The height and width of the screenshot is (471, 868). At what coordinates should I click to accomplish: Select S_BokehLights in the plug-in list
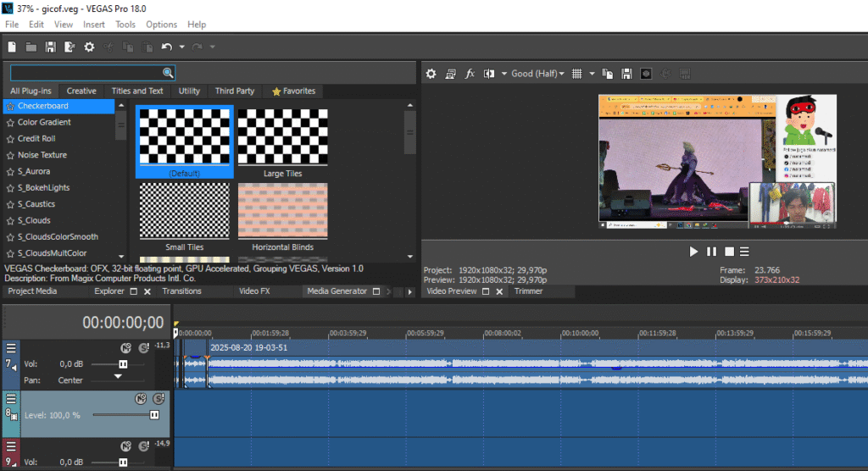[x=44, y=187]
